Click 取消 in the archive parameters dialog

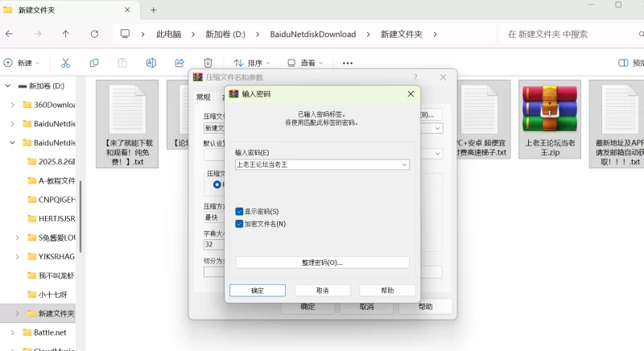point(366,307)
